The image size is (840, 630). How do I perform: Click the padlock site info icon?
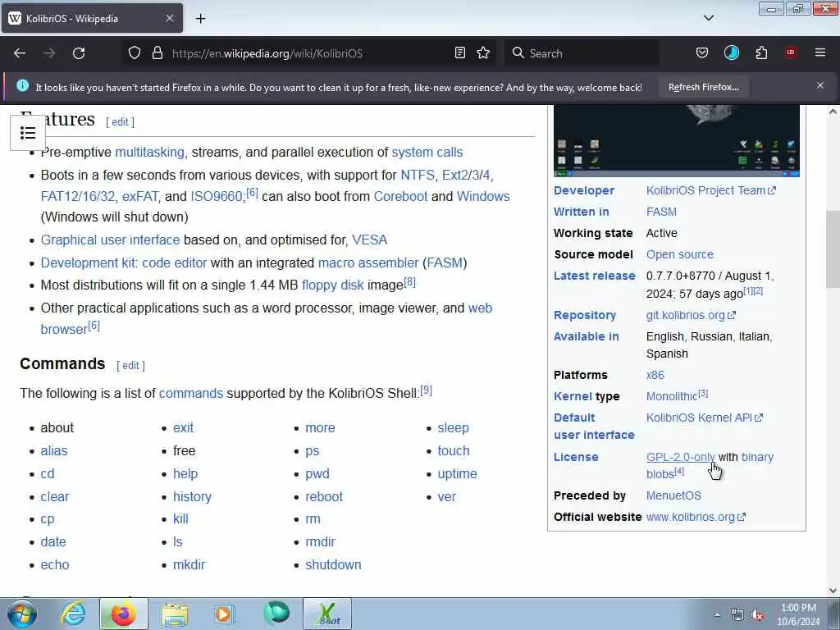157,53
